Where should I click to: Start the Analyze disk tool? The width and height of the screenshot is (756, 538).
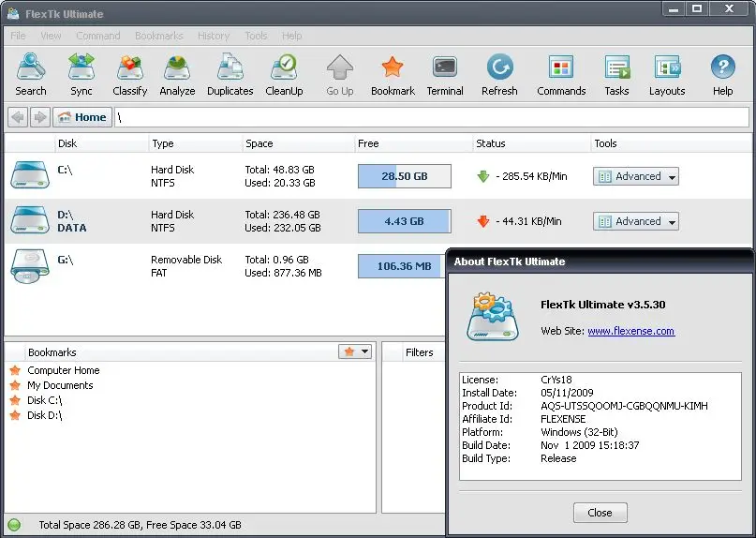pos(177,75)
